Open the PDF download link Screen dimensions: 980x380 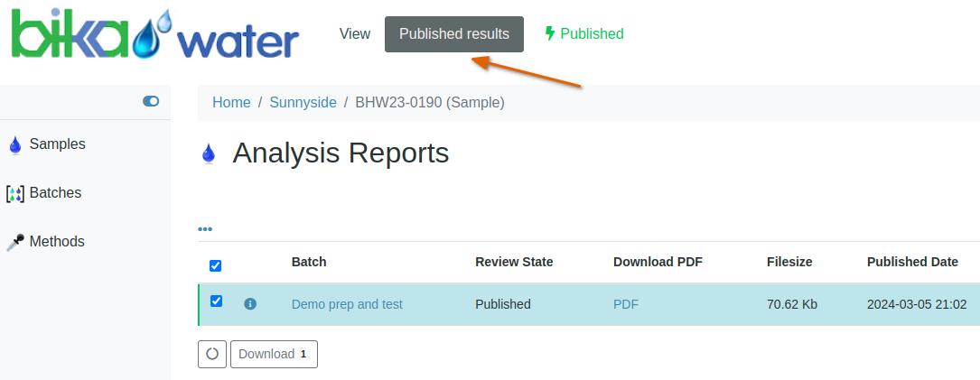click(x=625, y=304)
